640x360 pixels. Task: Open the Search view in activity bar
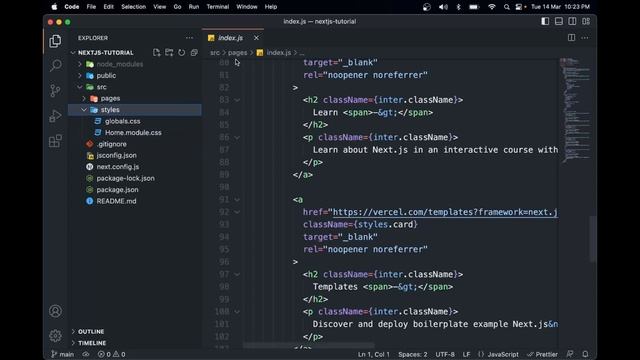[x=55, y=65]
